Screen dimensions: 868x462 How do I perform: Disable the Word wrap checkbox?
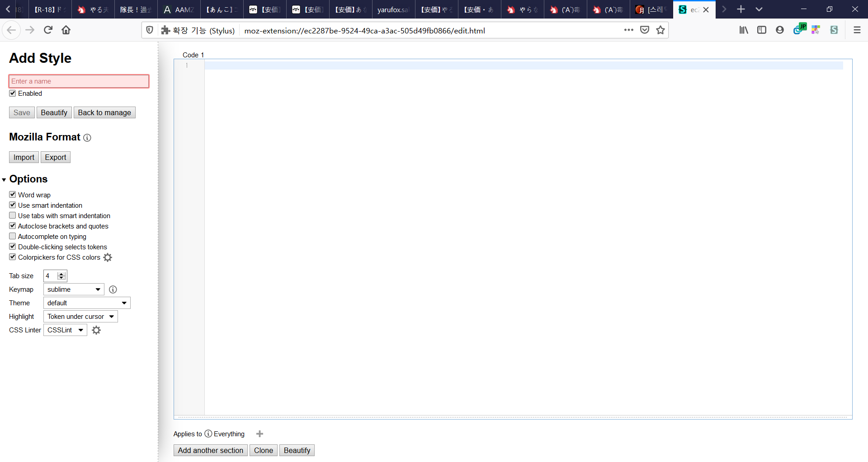coord(13,195)
